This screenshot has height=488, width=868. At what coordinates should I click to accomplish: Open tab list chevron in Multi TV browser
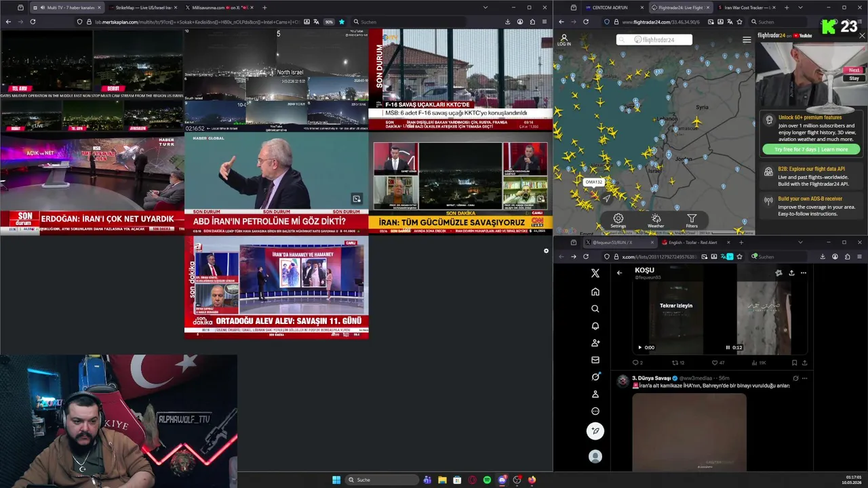click(485, 7)
